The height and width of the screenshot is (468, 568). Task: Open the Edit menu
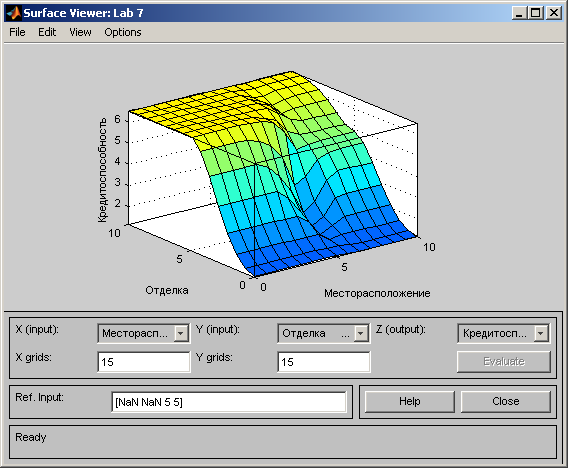(x=47, y=32)
